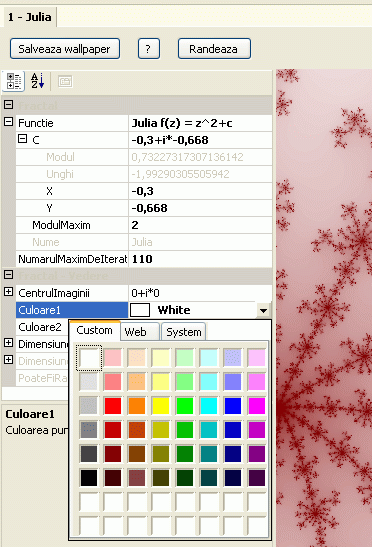Choose the pure blue color swatch
372x547 pixels.
click(233, 406)
